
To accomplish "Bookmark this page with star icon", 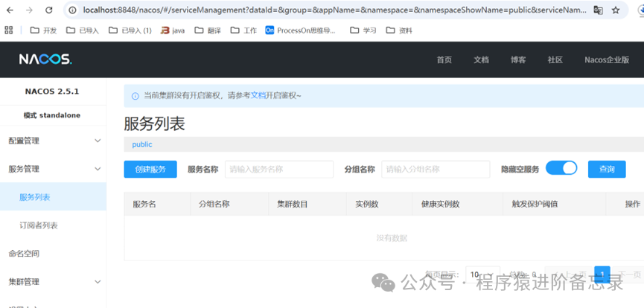I will (x=616, y=10).
